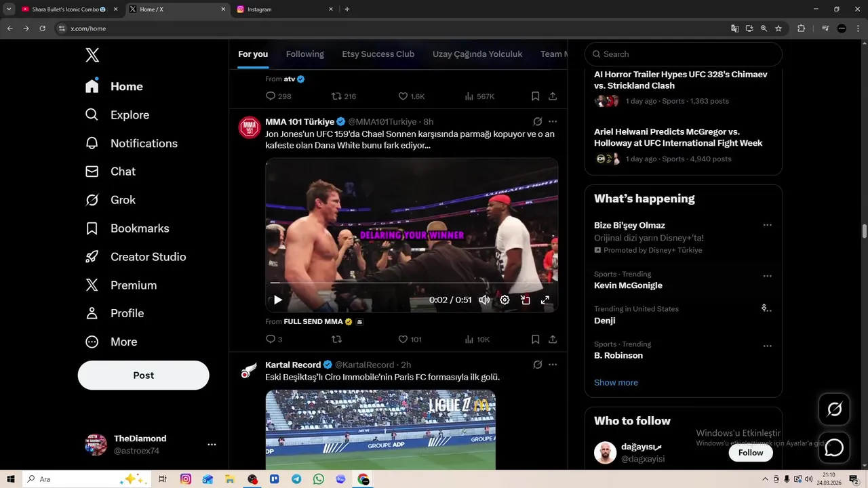View analytics of MMA 101 post 10K

point(477,340)
